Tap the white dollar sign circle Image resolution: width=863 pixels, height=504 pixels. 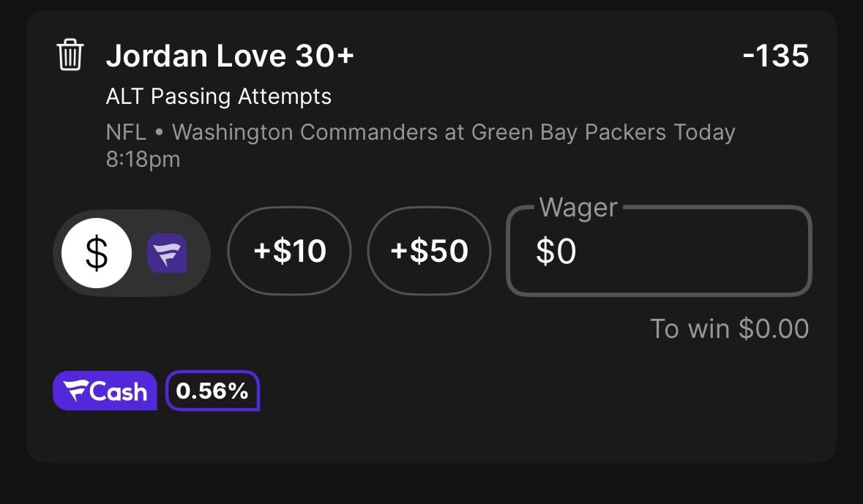click(x=97, y=253)
